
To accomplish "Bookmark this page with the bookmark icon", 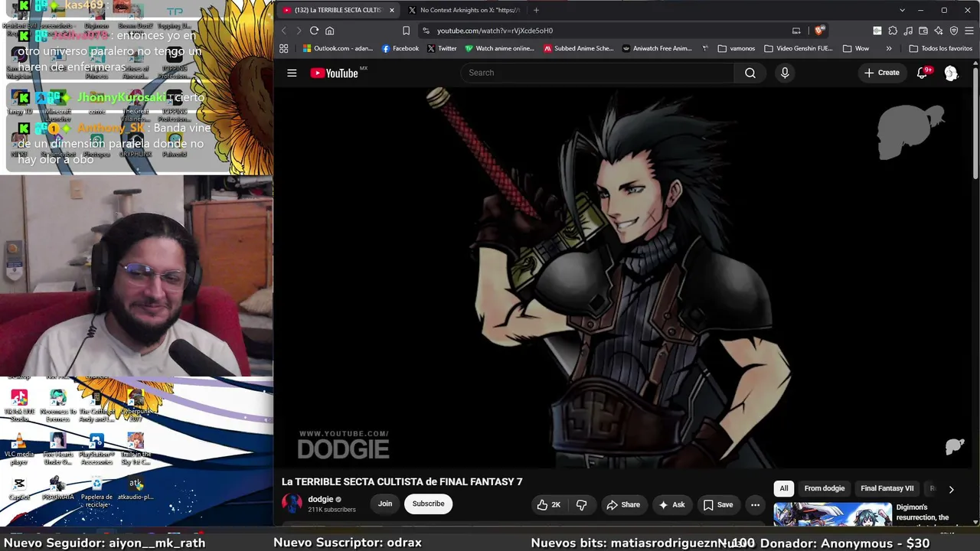I will [406, 31].
